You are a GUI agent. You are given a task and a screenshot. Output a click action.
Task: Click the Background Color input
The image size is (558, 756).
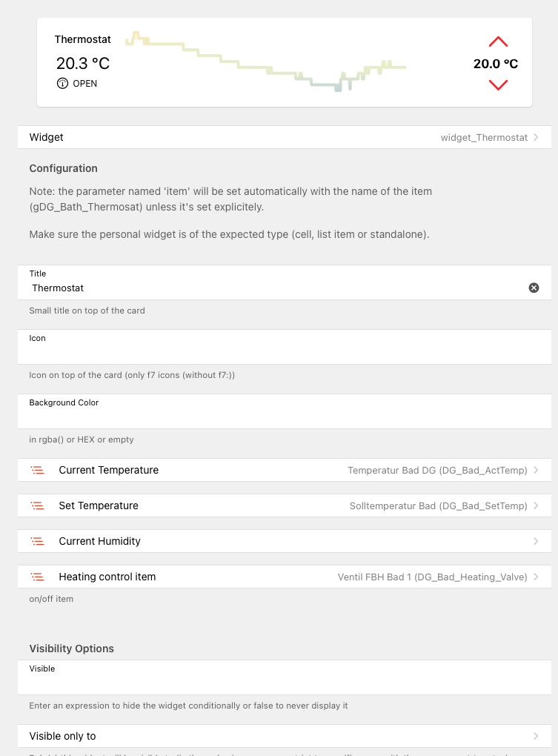point(222,415)
